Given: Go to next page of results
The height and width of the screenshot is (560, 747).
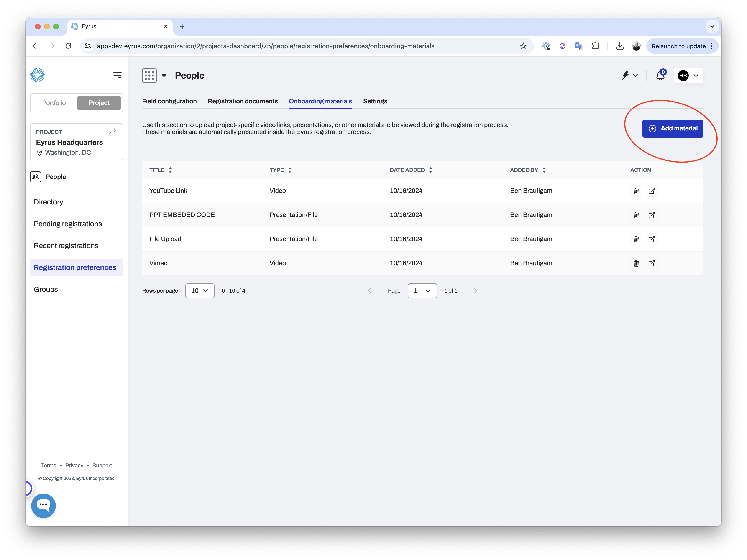Looking at the screenshot, I should point(475,291).
